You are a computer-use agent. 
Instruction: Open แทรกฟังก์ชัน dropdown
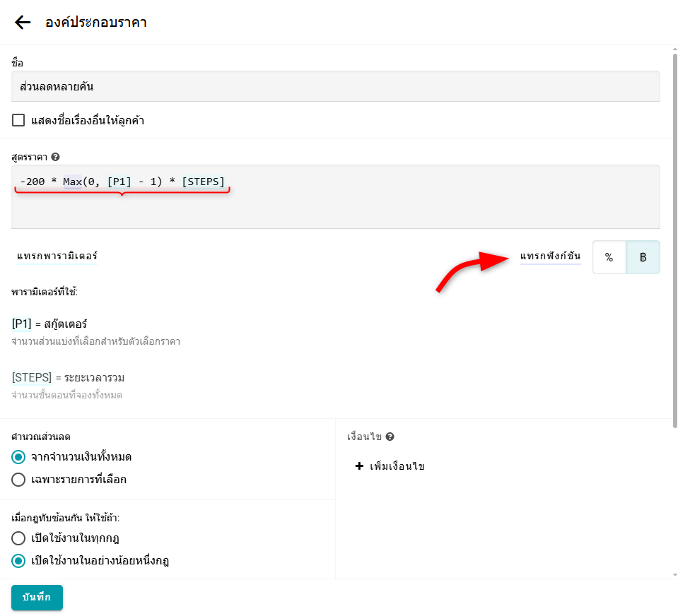pyautogui.click(x=550, y=256)
